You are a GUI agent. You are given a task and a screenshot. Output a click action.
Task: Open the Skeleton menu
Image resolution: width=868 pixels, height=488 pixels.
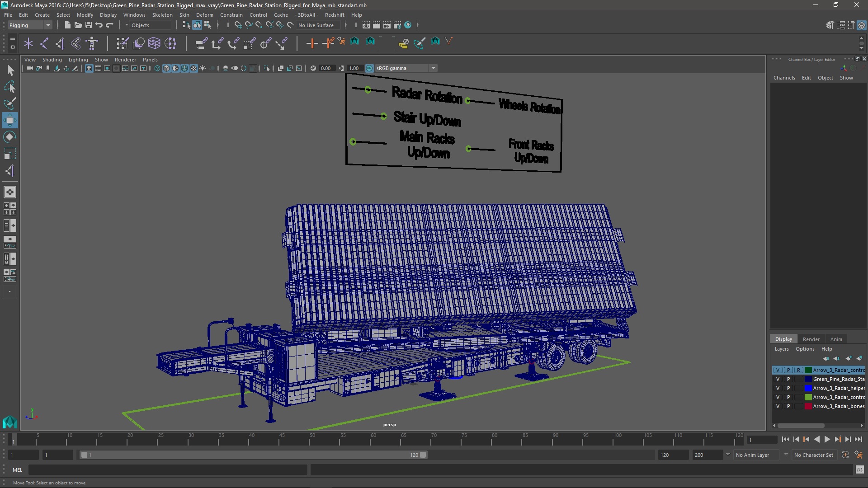point(162,15)
